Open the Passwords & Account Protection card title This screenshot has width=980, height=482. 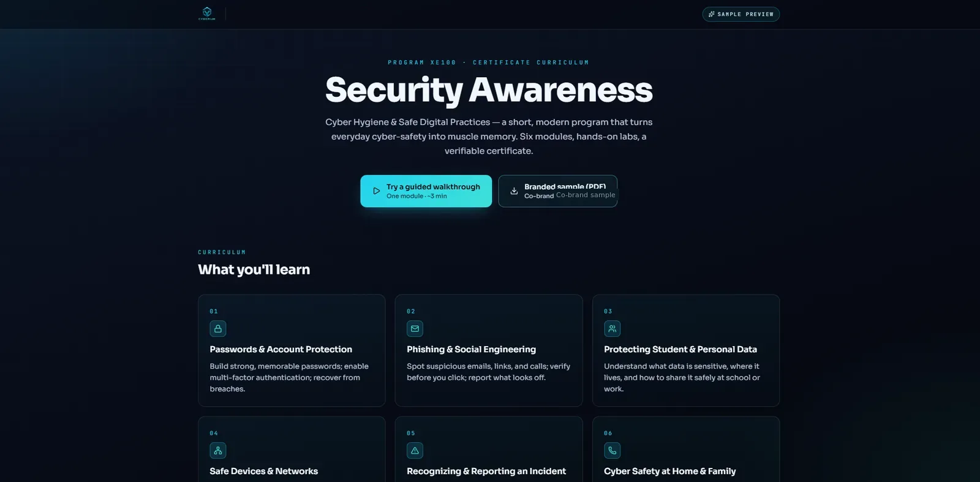pyautogui.click(x=281, y=349)
